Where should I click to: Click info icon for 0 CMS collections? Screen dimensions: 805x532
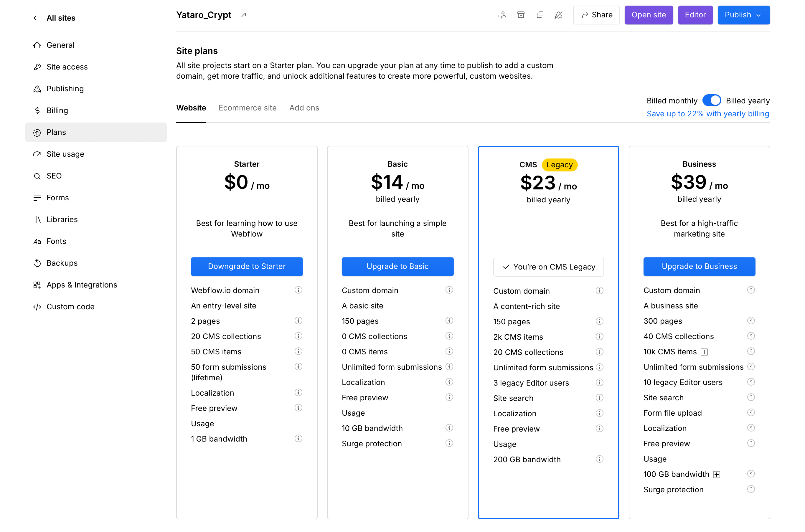point(449,336)
